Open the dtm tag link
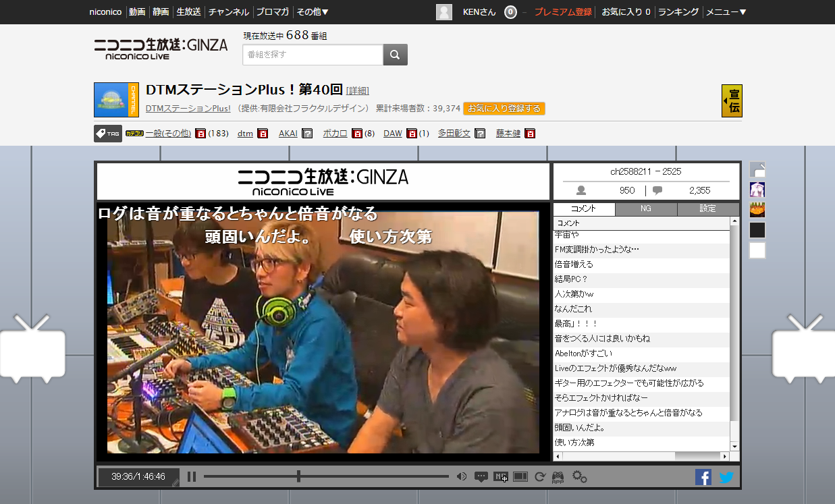This screenshot has width=835, height=504. point(245,134)
